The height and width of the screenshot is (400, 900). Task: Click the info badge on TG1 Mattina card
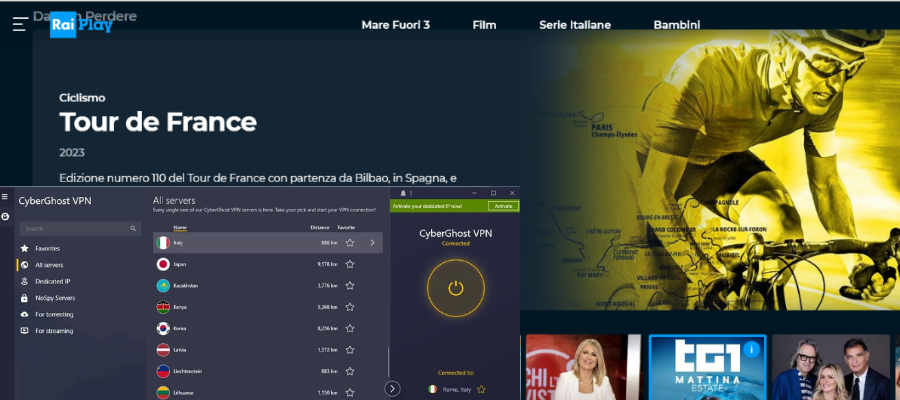[751, 349]
